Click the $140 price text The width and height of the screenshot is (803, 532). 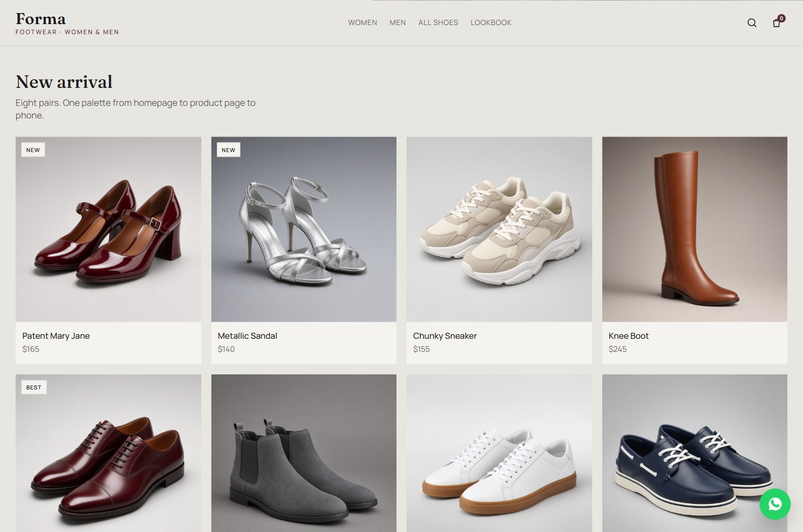226,349
